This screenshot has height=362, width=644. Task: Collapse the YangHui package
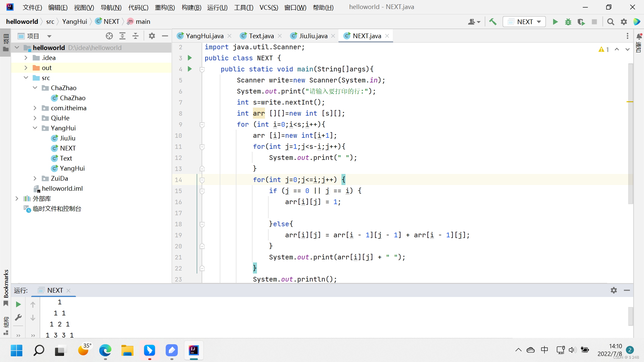click(35, 128)
